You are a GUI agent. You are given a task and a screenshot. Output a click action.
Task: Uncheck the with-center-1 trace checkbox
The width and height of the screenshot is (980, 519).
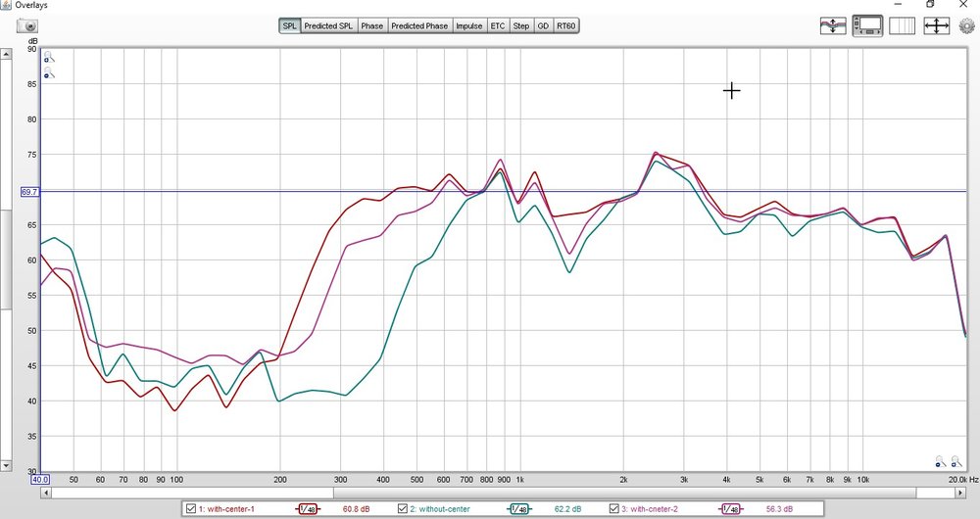[191, 509]
